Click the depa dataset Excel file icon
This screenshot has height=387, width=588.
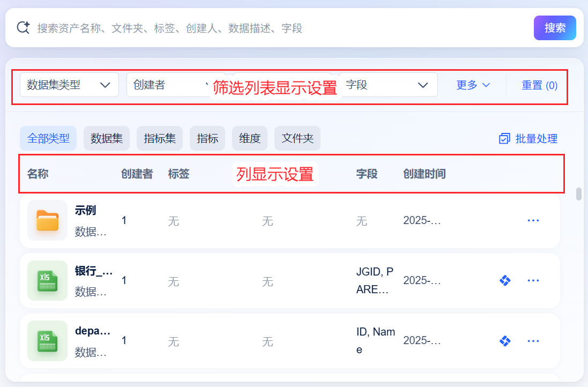(x=47, y=340)
